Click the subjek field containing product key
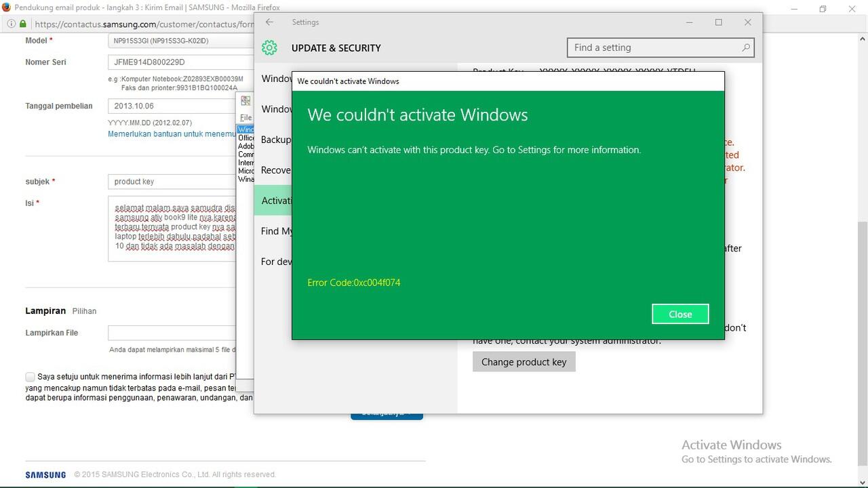Image resolution: width=868 pixels, height=488 pixels. (x=173, y=182)
